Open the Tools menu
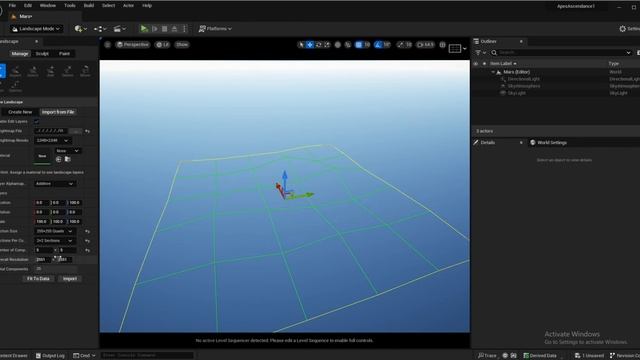The width and height of the screenshot is (640, 360). click(70, 6)
